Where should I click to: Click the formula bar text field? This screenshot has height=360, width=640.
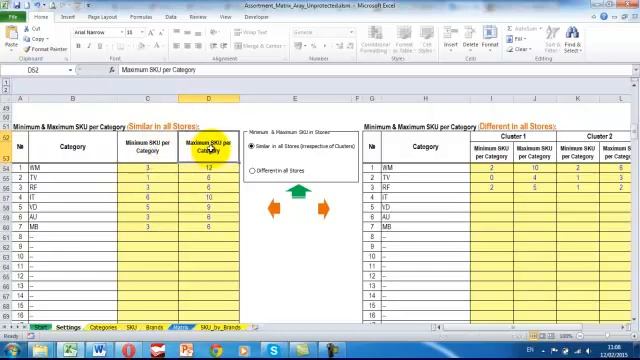[376, 70]
